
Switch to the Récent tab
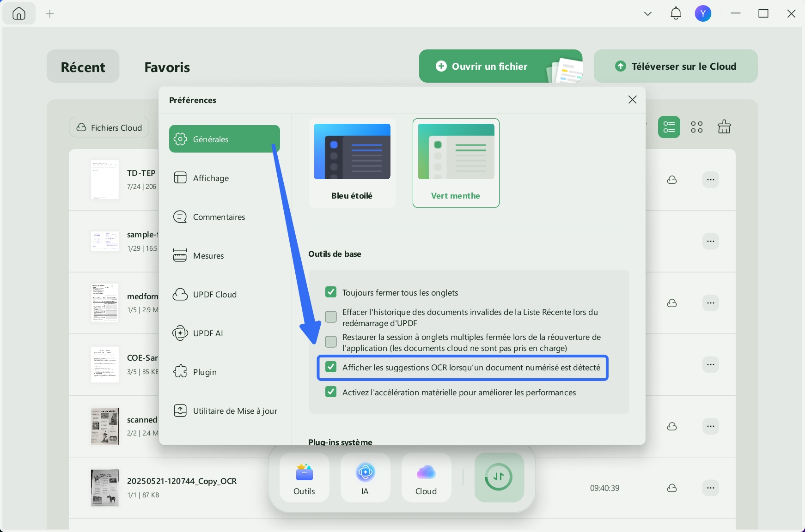(x=83, y=66)
